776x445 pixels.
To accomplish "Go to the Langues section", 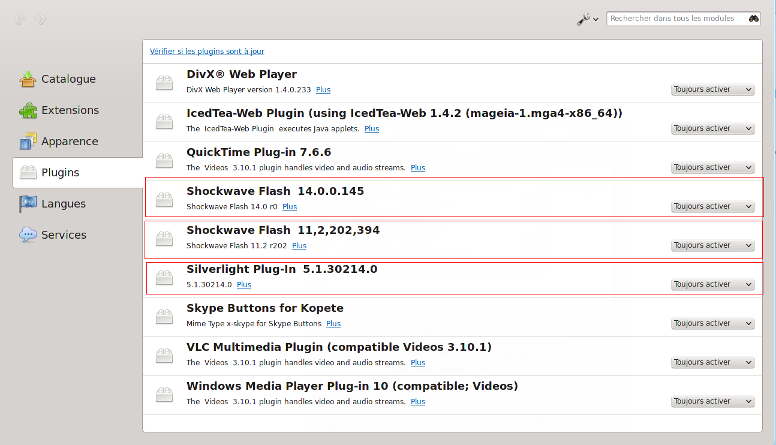I will 53,204.
